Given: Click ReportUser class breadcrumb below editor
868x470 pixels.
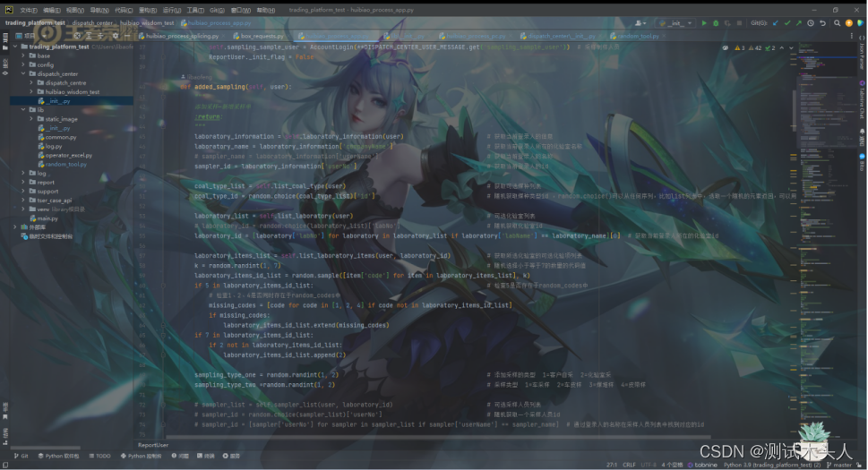Looking at the screenshot, I should point(153,445).
